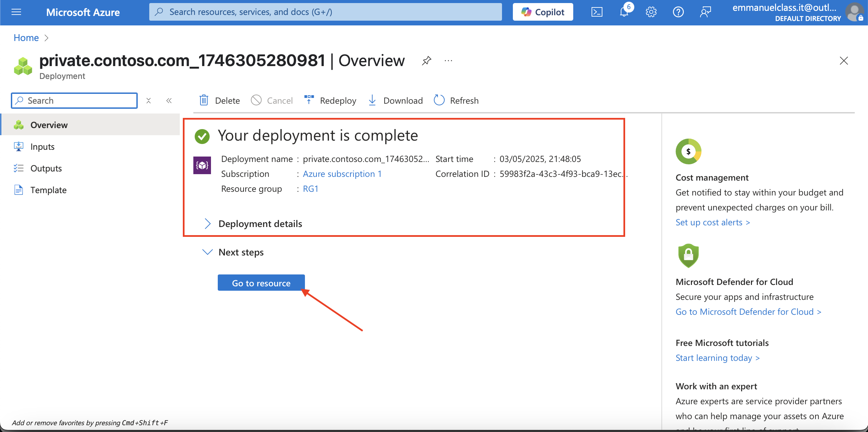868x432 pixels.
Task: Click the Go to resource button
Action: [x=261, y=283]
